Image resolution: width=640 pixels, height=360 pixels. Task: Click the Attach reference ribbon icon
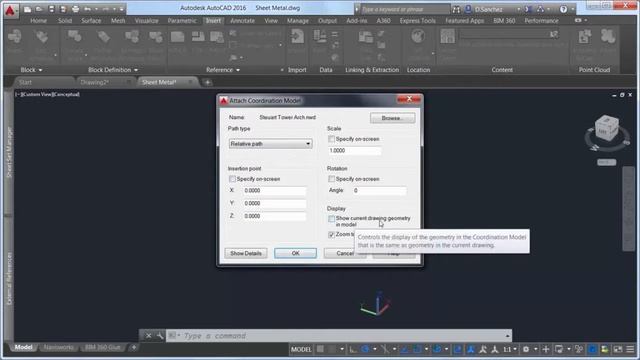pos(177,38)
